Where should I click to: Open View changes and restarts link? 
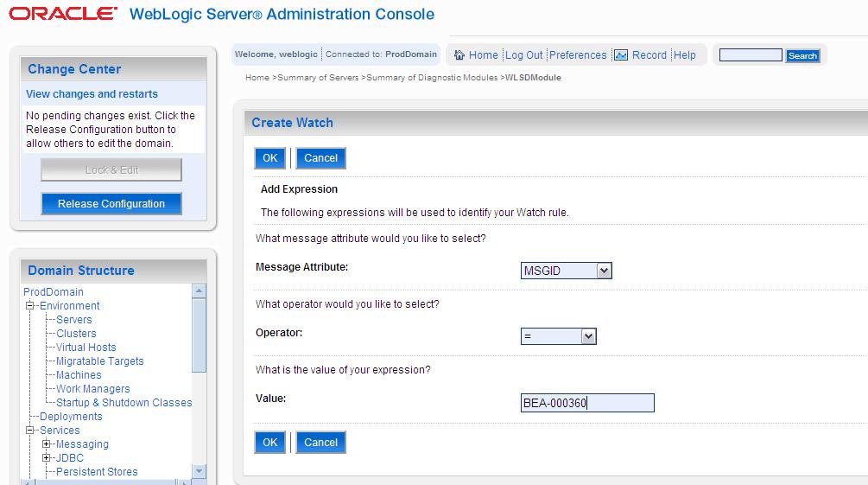point(92,93)
